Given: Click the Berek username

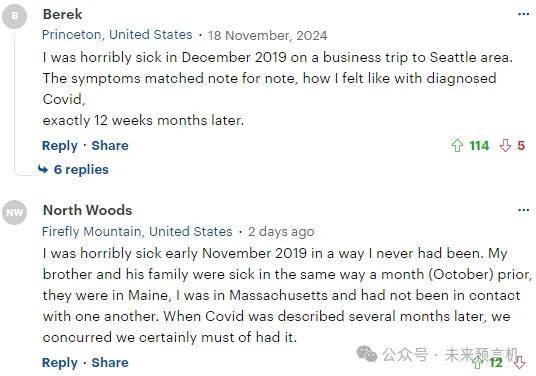Looking at the screenshot, I should tap(63, 14).
